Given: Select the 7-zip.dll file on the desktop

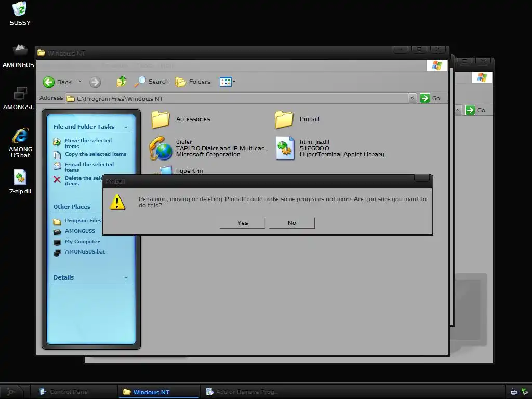Looking at the screenshot, I should [x=20, y=182].
